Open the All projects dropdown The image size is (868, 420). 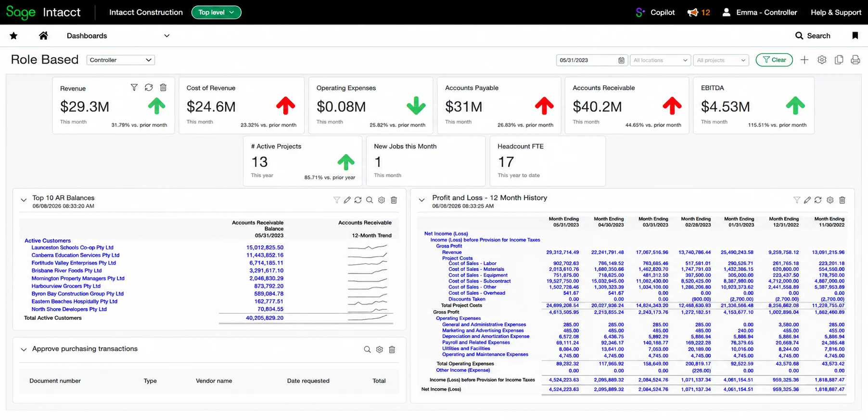721,60
